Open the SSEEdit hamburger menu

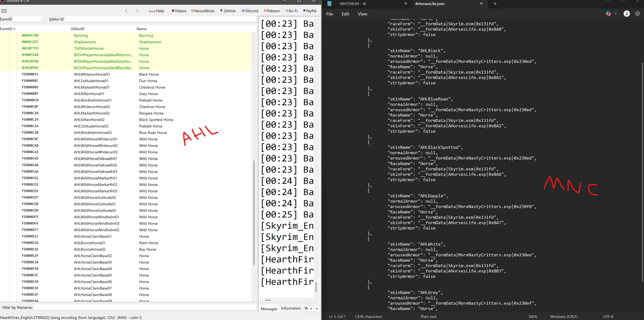coord(4,11)
